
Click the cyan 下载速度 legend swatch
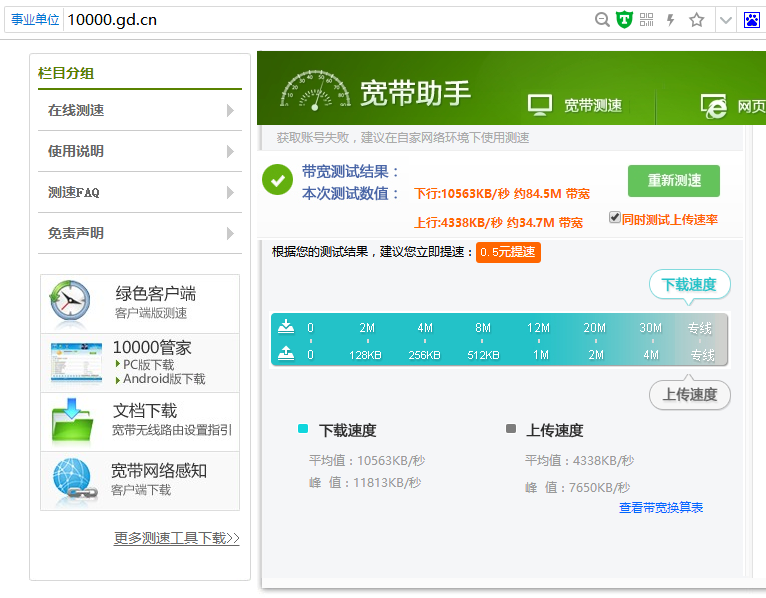click(x=303, y=428)
